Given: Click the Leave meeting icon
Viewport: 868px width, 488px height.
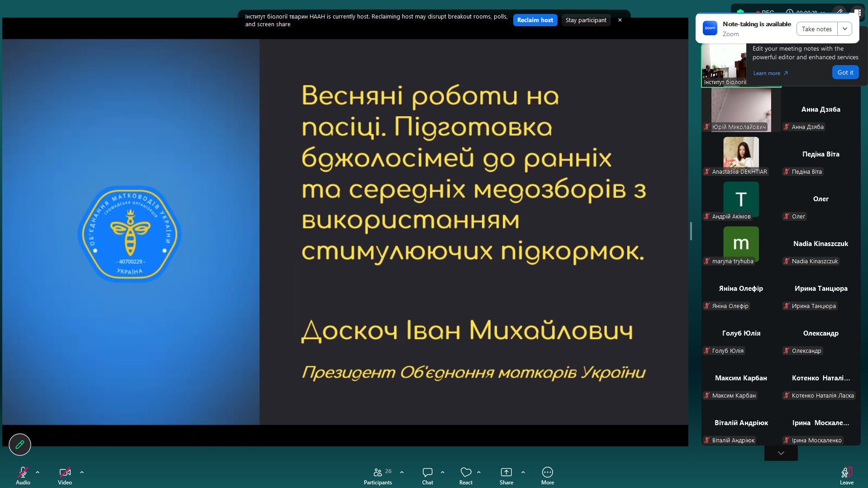Looking at the screenshot, I should coord(846,473).
